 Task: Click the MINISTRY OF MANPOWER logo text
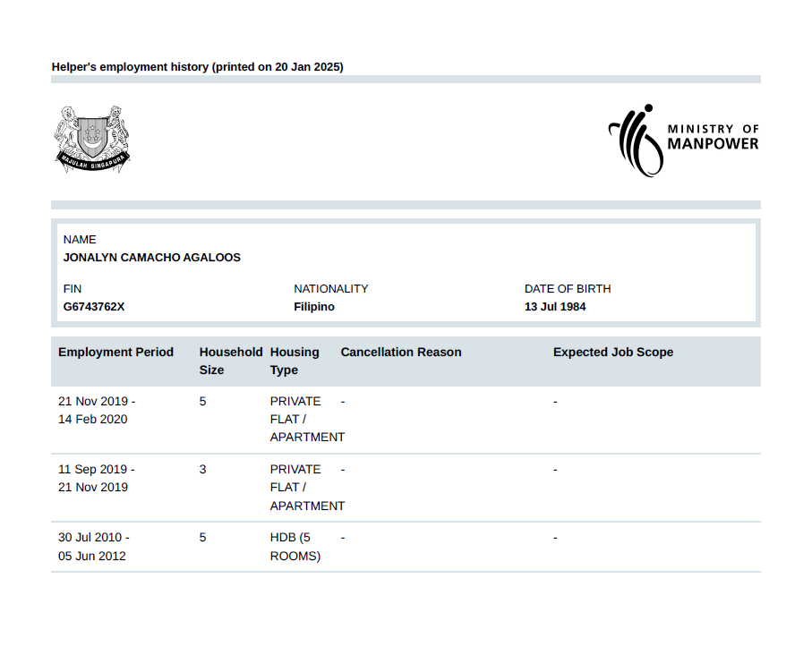point(713,137)
